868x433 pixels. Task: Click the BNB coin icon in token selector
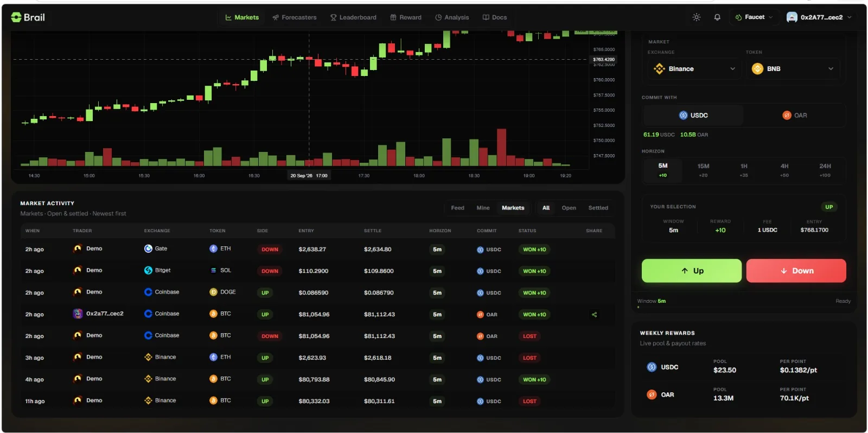(757, 69)
